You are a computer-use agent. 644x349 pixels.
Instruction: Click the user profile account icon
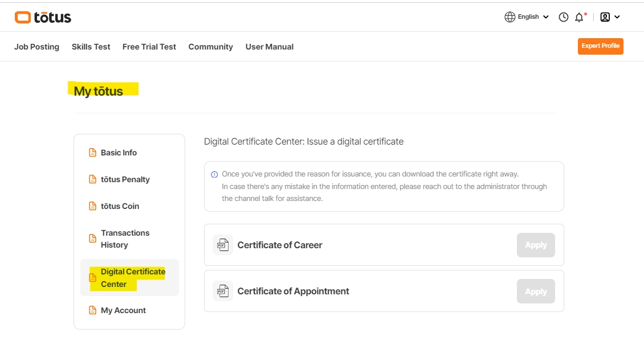click(x=605, y=17)
